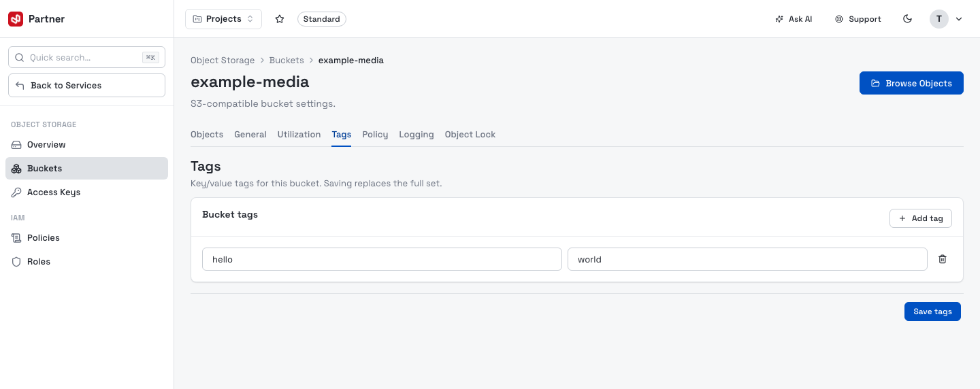
Task: Click the Buckets cubes icon
Action: [x=16, y=169]
